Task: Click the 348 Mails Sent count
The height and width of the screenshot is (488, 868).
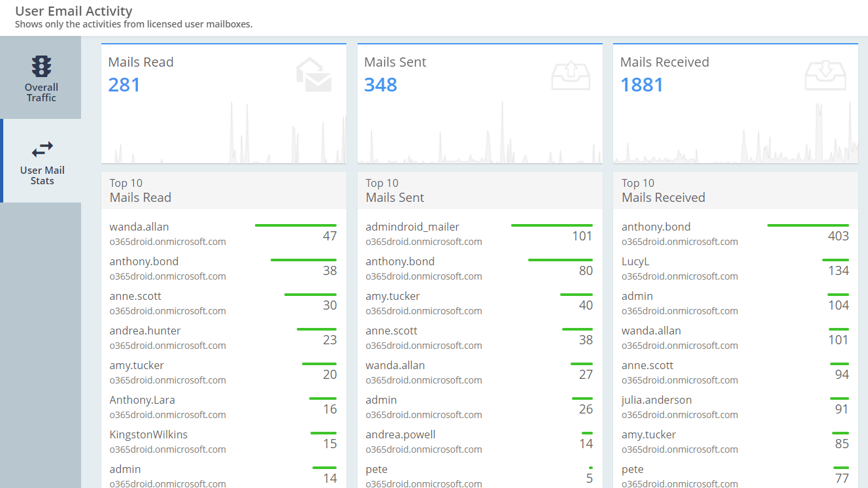Action: (x=380, y=85)
